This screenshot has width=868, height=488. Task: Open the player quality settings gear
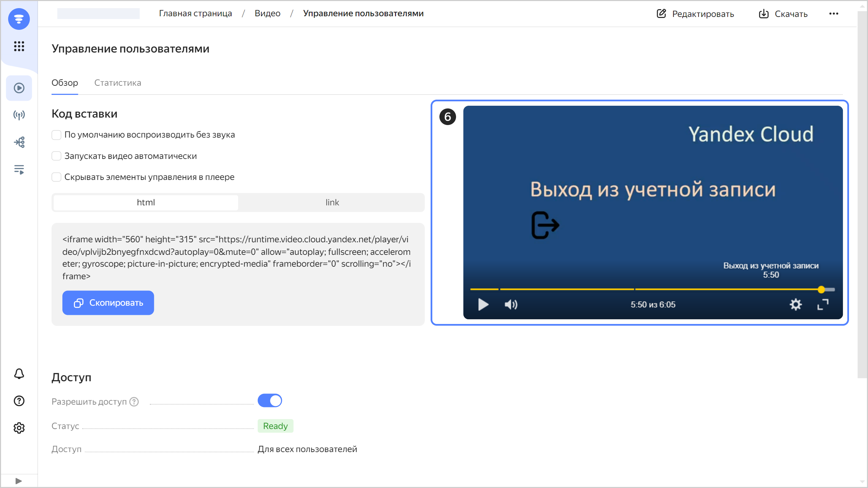pos(795,304)
